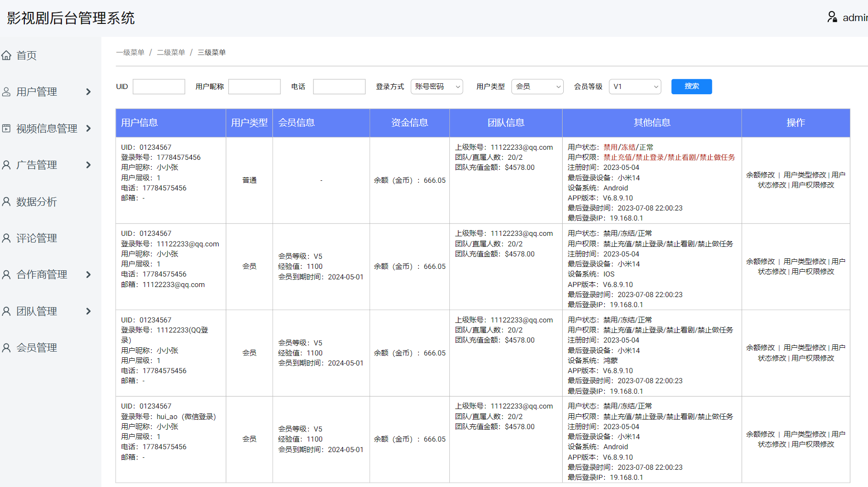Click 用户权限修改 in the 鸿蒙 device row
This screenshot has width=868, height=487.
click(812, 358)
